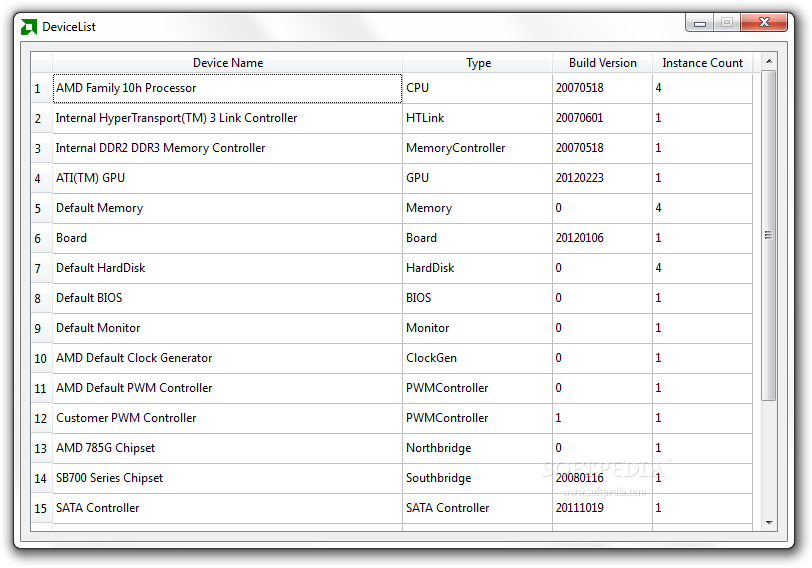Click the BIOS type cell in row 8

point(477,298)
